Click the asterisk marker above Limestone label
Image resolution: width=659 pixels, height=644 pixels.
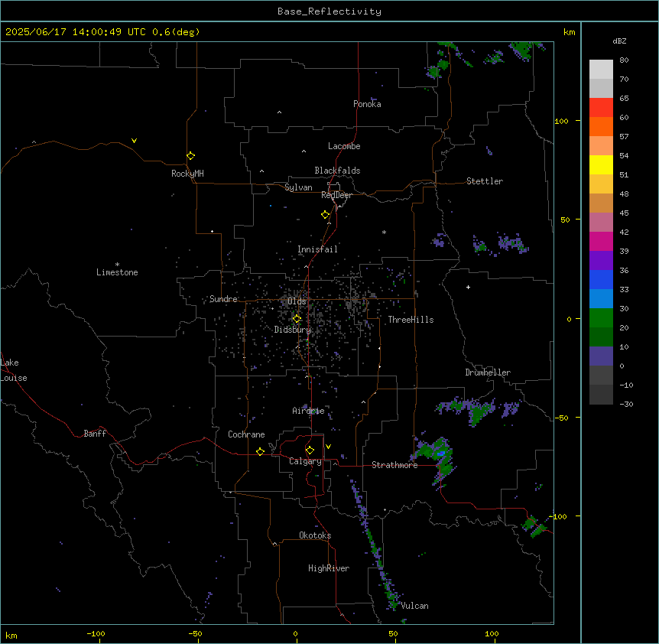(x=117, y=265)
